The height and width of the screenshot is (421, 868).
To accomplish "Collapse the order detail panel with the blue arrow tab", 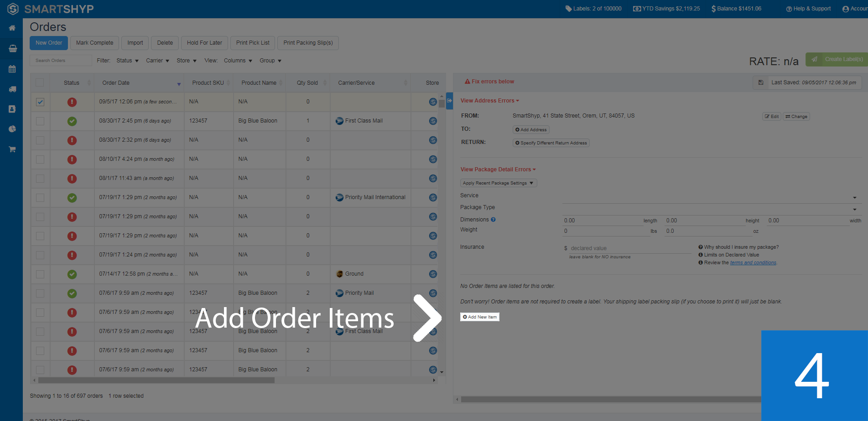I will pos(449,101).
